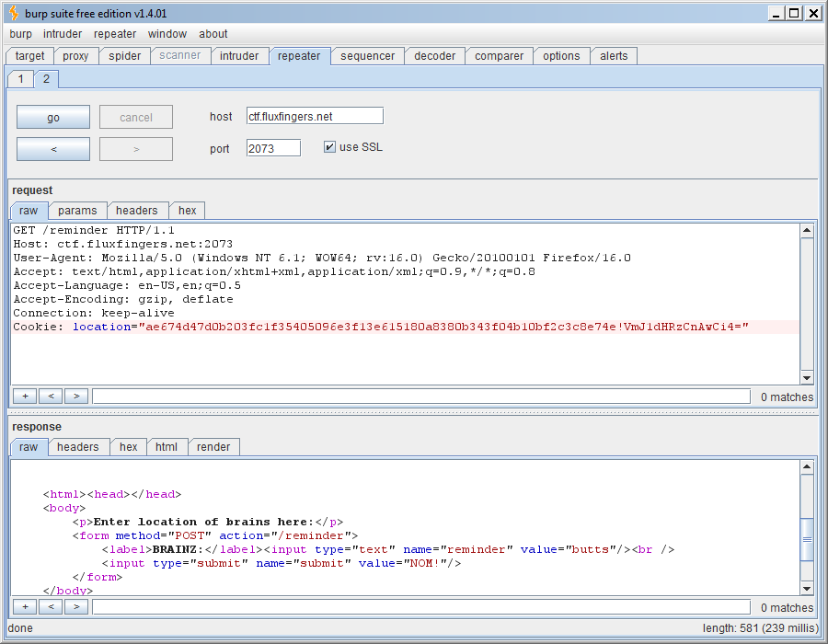Switch request view to headers tab
Image resolution: width=828 pixels, height=644 pixels.
pos(137,211)
